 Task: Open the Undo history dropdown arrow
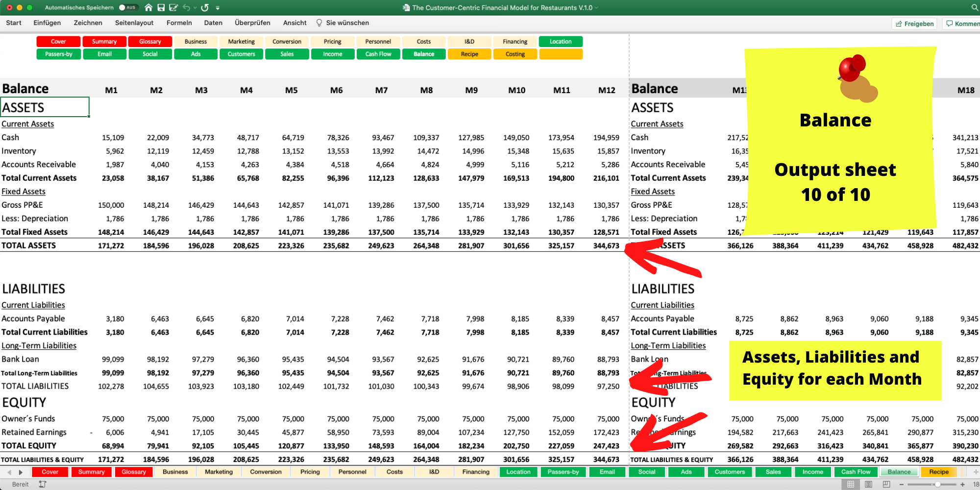click(x=195, y=8)
